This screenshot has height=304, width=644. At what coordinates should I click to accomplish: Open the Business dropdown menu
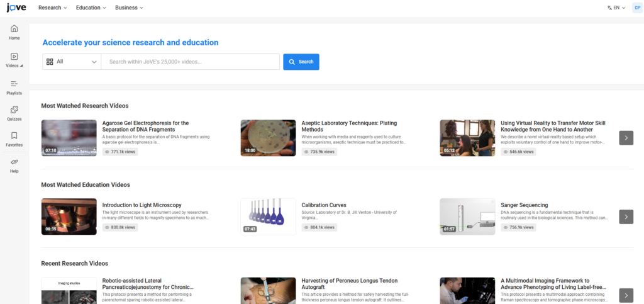(x=129, y=8)
